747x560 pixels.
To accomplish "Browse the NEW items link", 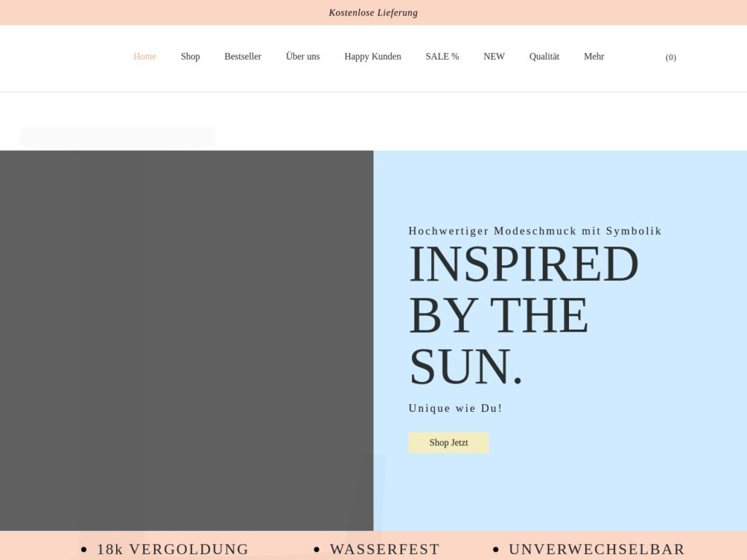I will pos(494,57).
